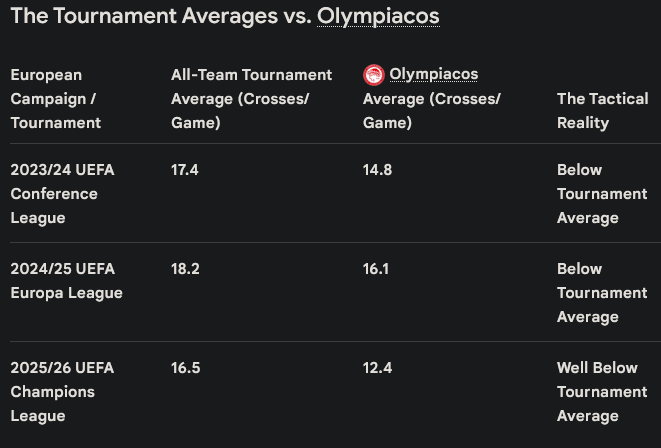
Task: Click the Well Below Tournament Average cell
Action: (x=602, y=392)
